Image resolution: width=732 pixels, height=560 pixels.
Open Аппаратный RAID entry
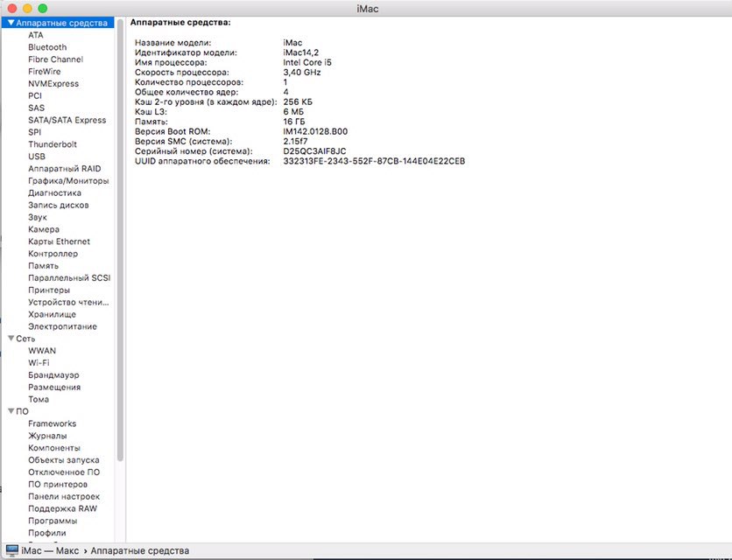click(65, 169)
